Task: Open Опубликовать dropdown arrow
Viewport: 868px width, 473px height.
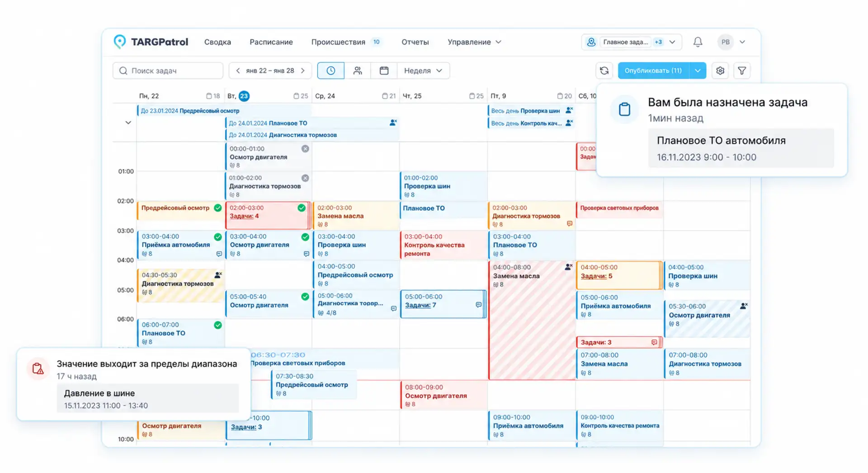Action: 698,71
